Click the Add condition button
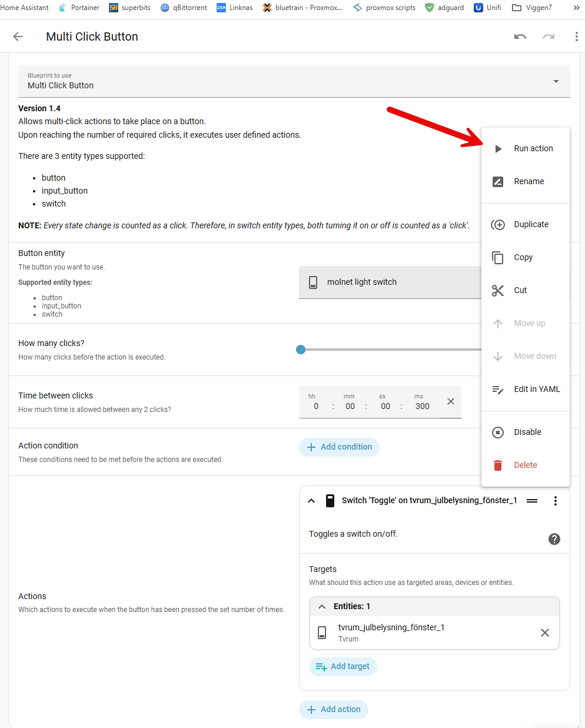The width and height of the screenshot is (585, 728). coord(339,447)
